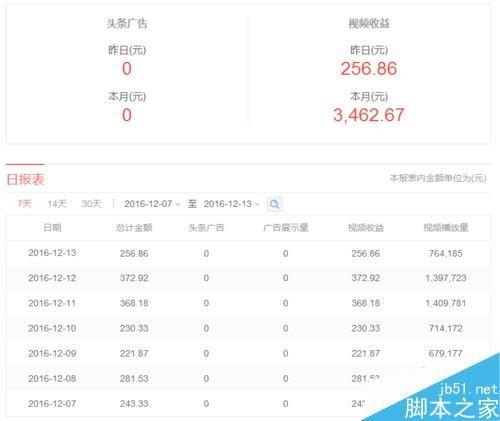Click the search magnifier icon
The image size is (500, 421).
tap(275, 204)
